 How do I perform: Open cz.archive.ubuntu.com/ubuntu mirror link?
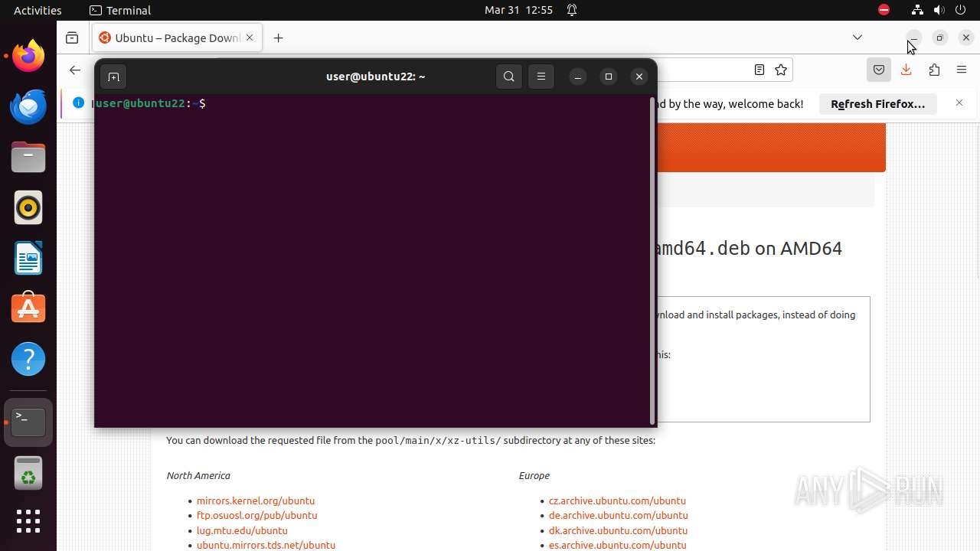click(x=617, y=500)
